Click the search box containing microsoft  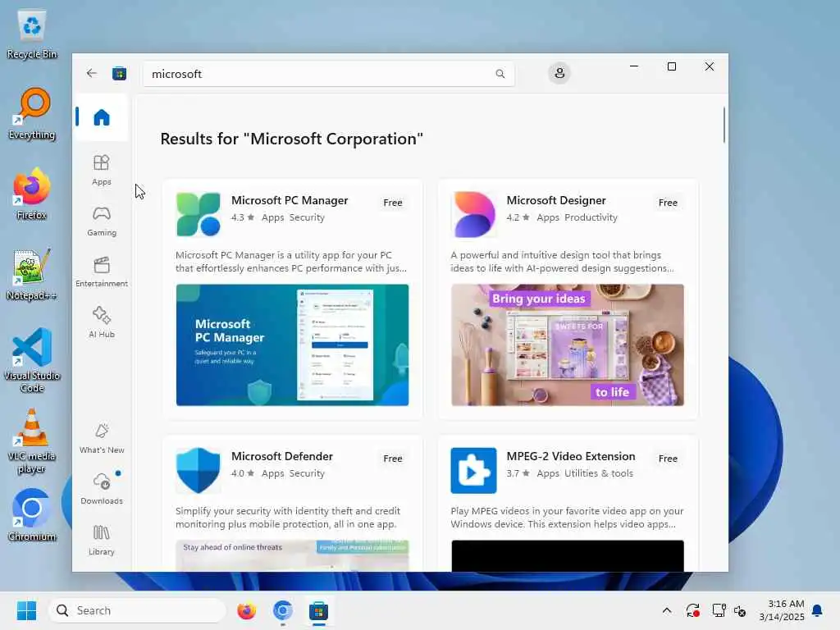(x=328, y=74)
